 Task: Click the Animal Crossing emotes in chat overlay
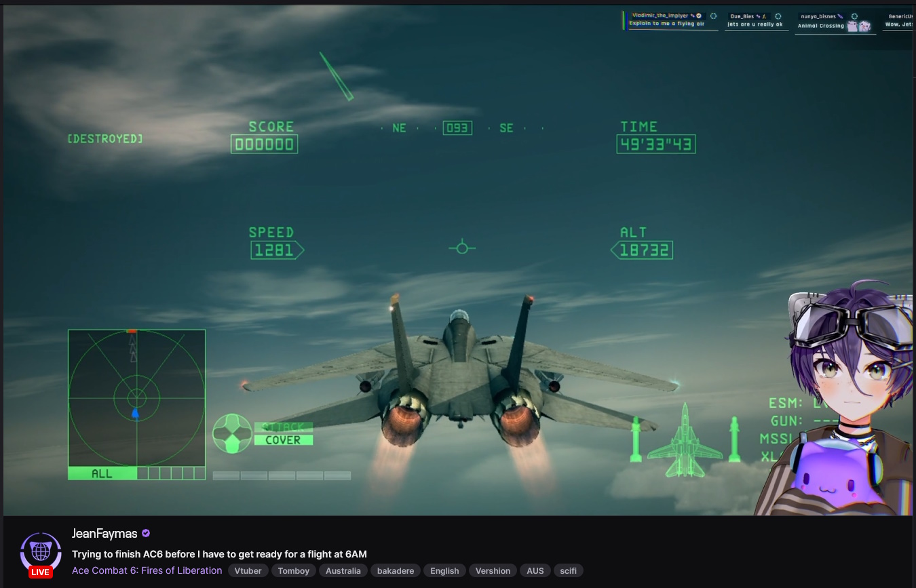click(x=858, y=26)
